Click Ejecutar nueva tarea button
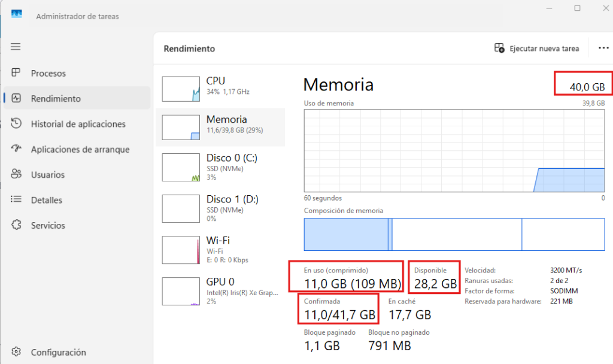Viewport: 613px width, 364px height. click(x=536, y=48)
